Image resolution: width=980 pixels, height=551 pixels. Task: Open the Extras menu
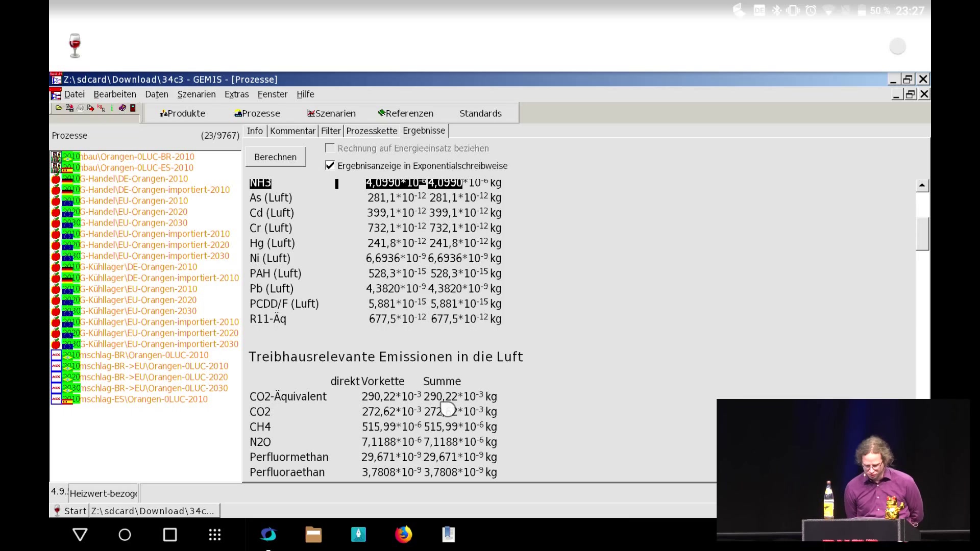[x=237, y=94]
